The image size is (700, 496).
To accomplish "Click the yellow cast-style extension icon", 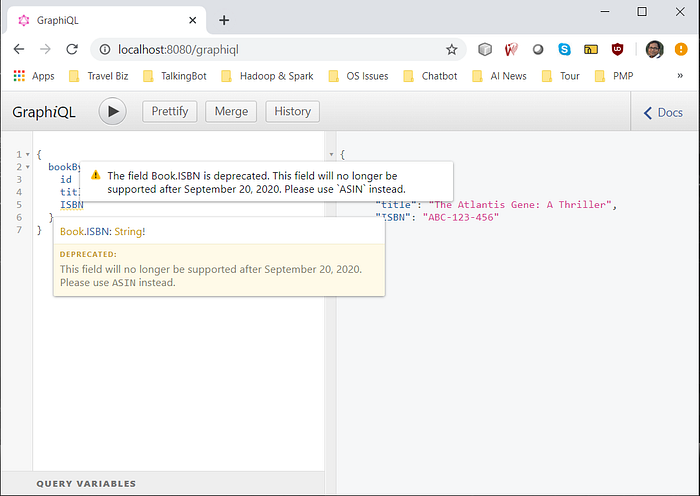I will pos(591,49).
